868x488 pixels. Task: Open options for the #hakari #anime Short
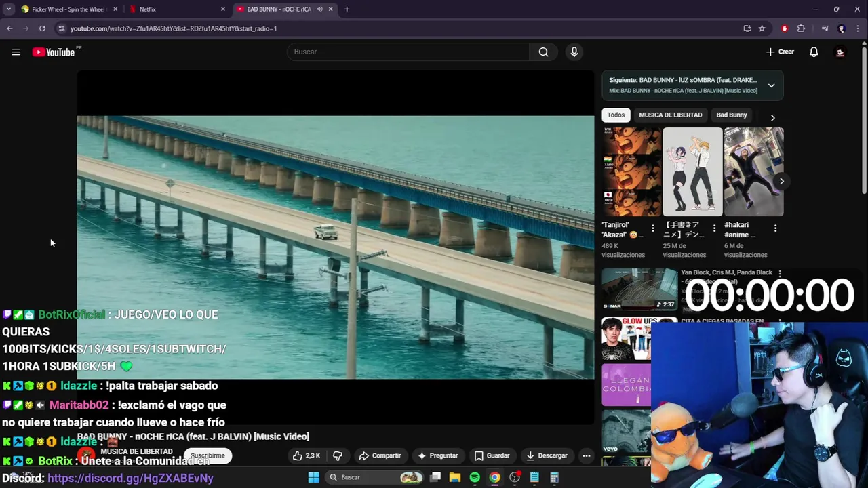click(775, 228)
